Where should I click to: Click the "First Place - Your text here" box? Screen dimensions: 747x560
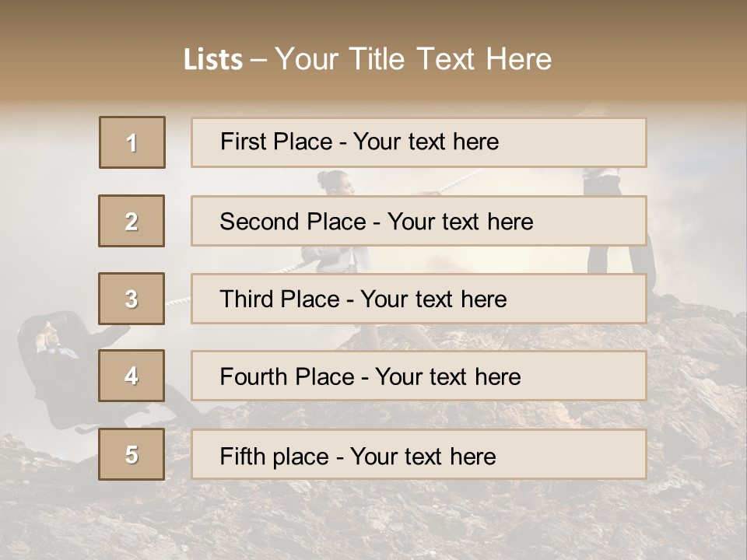tap(419, 142)
